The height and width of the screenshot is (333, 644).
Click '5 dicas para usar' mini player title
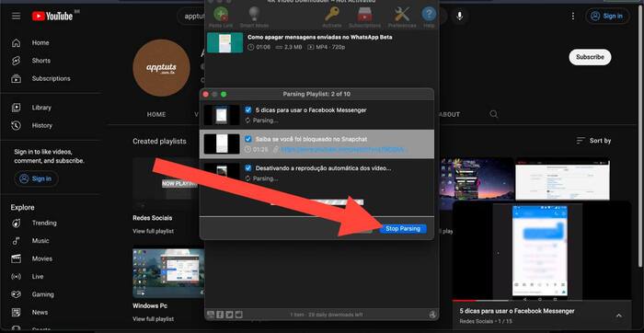(517, 311)
